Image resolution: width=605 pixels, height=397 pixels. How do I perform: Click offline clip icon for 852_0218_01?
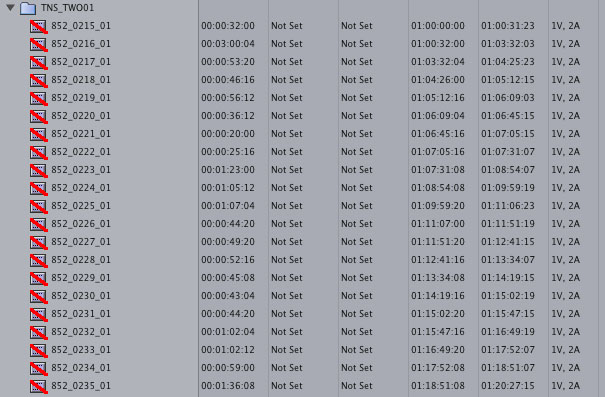click(x=39, y=80)
